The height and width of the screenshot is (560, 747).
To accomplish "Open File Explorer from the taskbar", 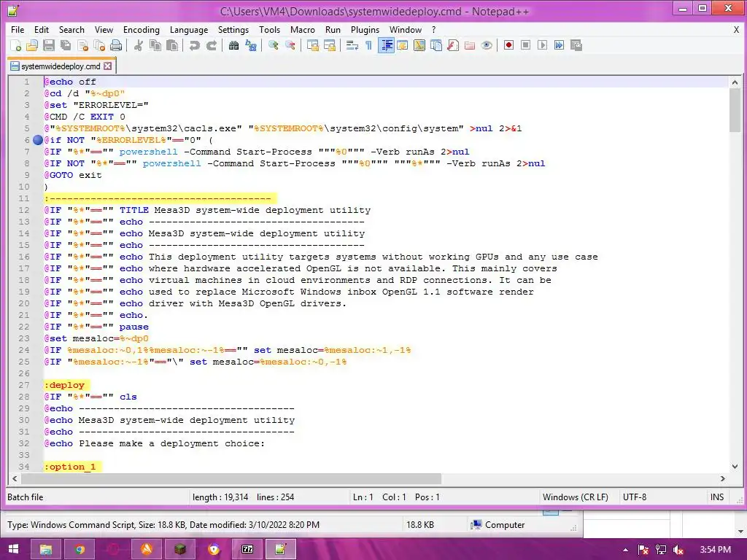I will coord(46,550).
